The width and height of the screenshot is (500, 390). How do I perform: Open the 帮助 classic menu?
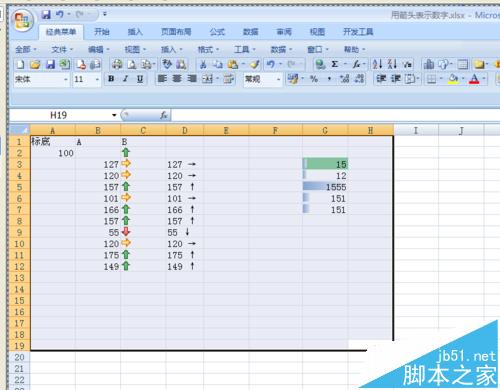pos(354,50)
